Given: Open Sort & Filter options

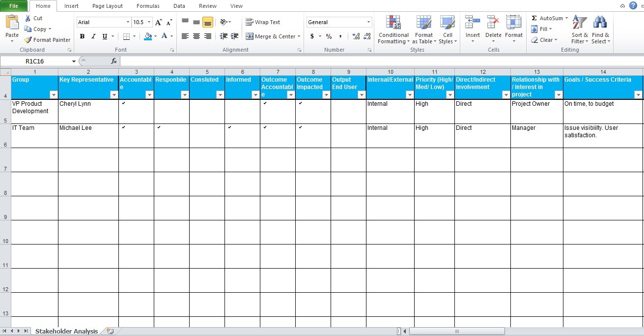Looking at the screenshot, I should coord(579,30).
